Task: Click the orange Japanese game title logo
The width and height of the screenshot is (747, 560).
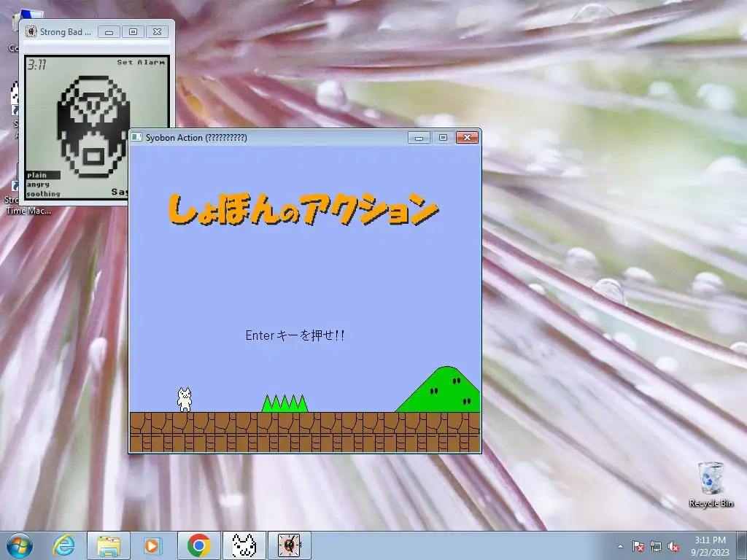Action: point(303,209)
